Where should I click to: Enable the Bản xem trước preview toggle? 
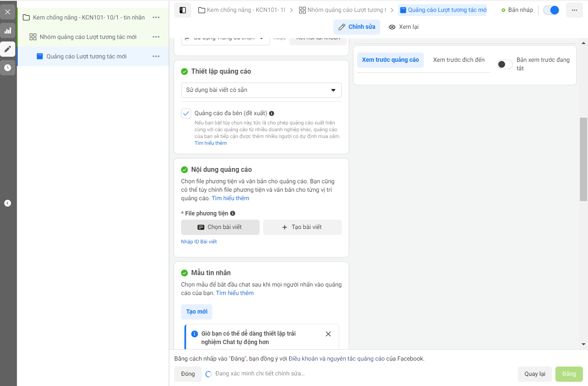tap(505, 64)
